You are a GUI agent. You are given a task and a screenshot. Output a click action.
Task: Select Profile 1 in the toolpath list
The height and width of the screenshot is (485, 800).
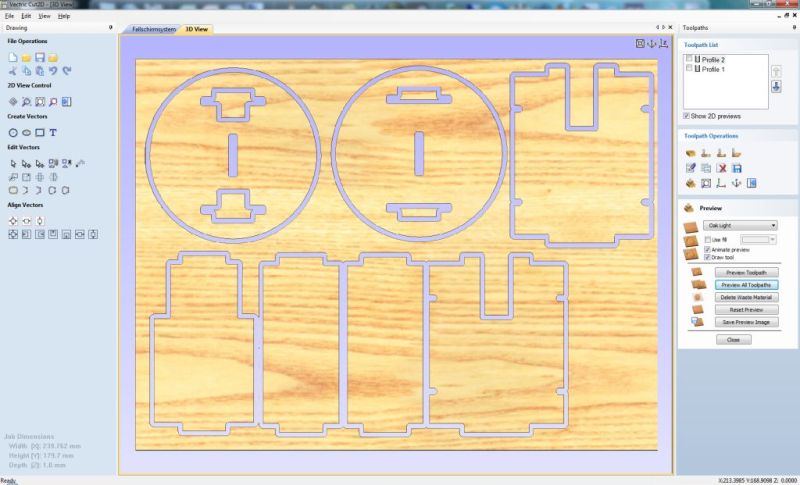713,69
